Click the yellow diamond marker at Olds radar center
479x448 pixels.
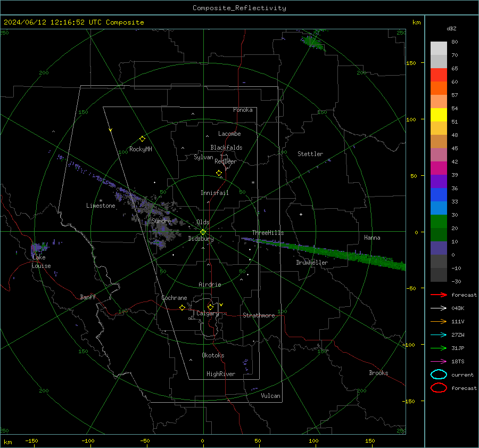(203, 232)
